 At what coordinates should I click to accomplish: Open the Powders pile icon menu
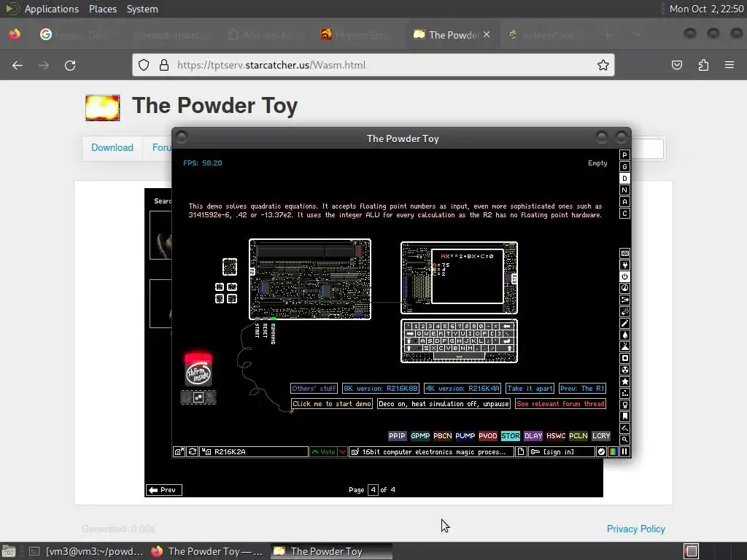[x=624, y=346]
